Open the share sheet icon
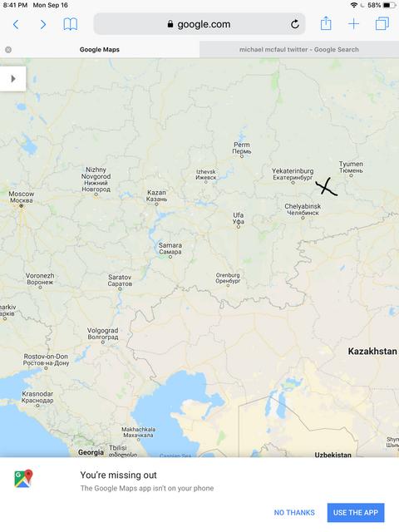The image size is (399, 532). pos(326,23)
